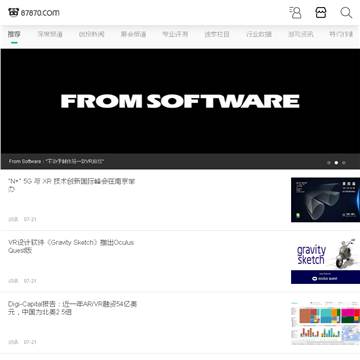Click the 07-21 date under the 5G XR article
Viewport: 360px width, 360px height.
pos(30,219)
